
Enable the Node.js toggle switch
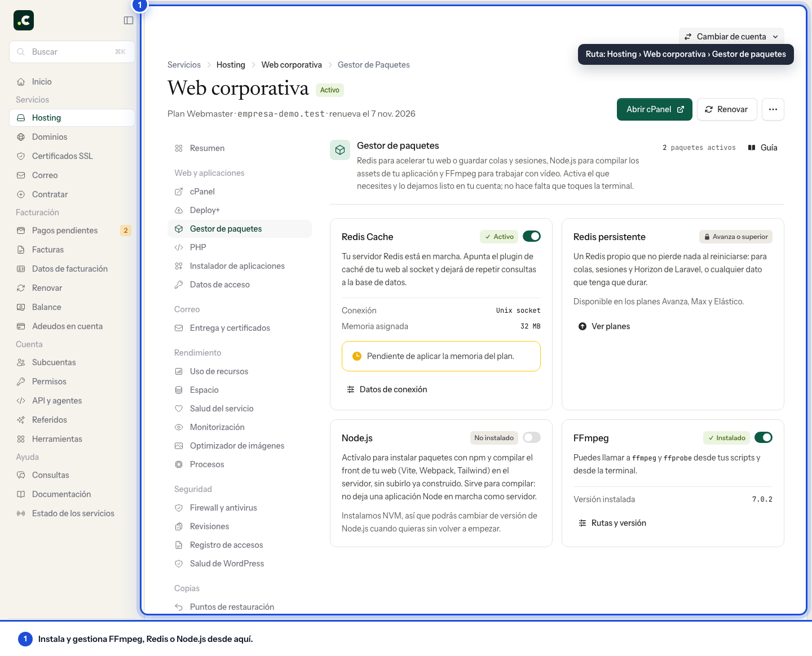point(532,437)
